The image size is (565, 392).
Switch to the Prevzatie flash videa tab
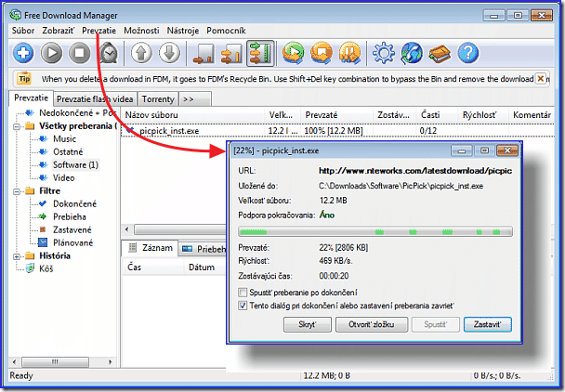coord(95,99)
